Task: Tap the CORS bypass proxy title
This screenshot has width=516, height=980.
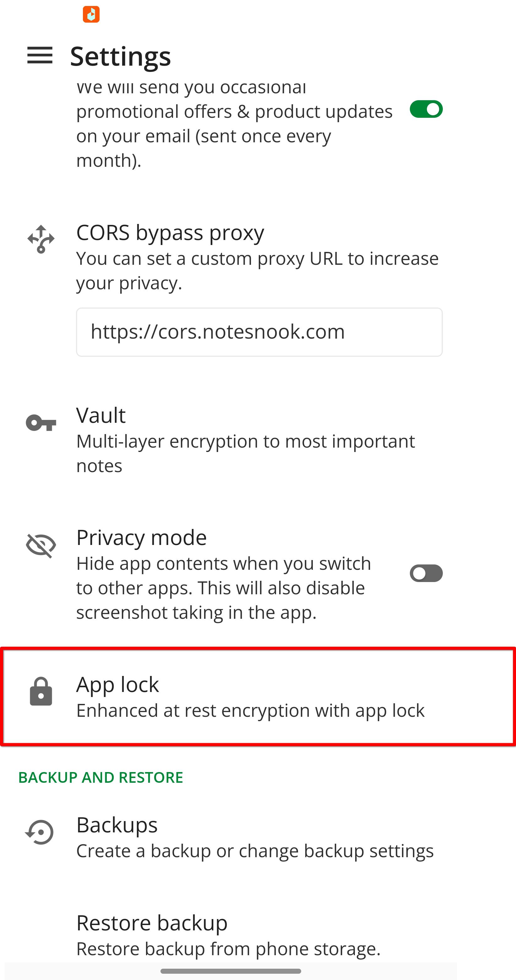Action: 170,232
